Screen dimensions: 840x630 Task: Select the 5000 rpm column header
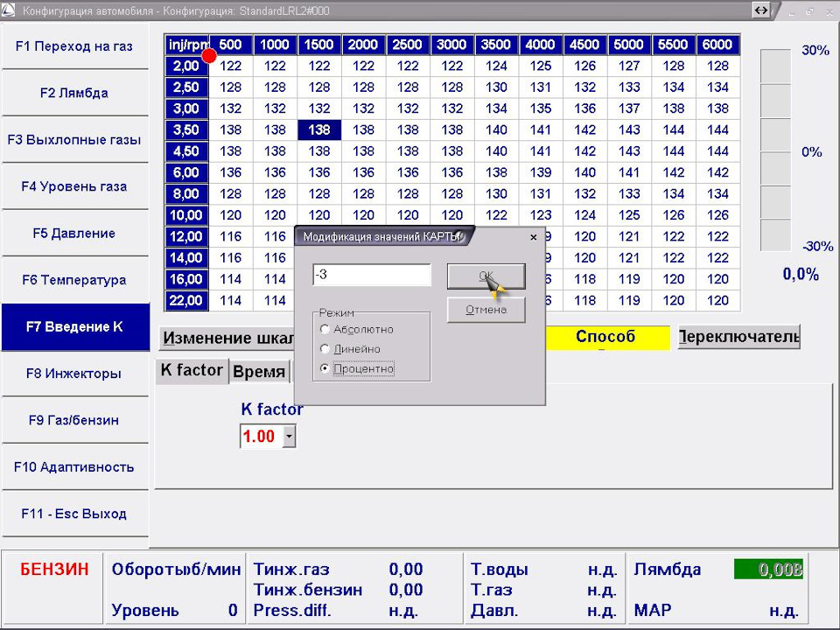click(629, 45)
